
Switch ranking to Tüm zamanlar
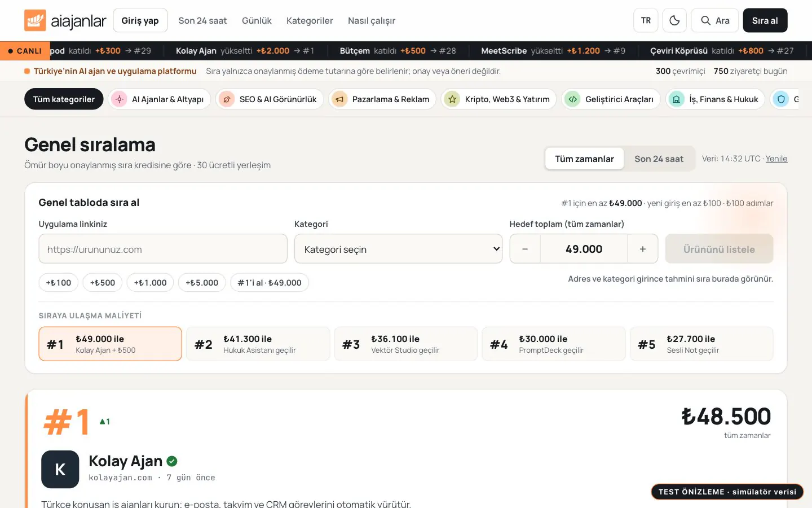584,159
